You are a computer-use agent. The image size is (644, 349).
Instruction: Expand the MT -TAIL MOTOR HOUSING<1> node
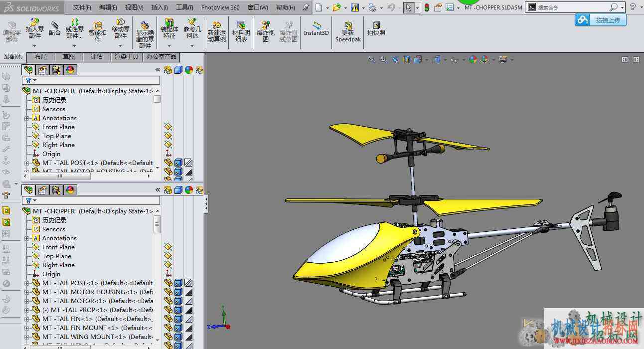[27, 292]
